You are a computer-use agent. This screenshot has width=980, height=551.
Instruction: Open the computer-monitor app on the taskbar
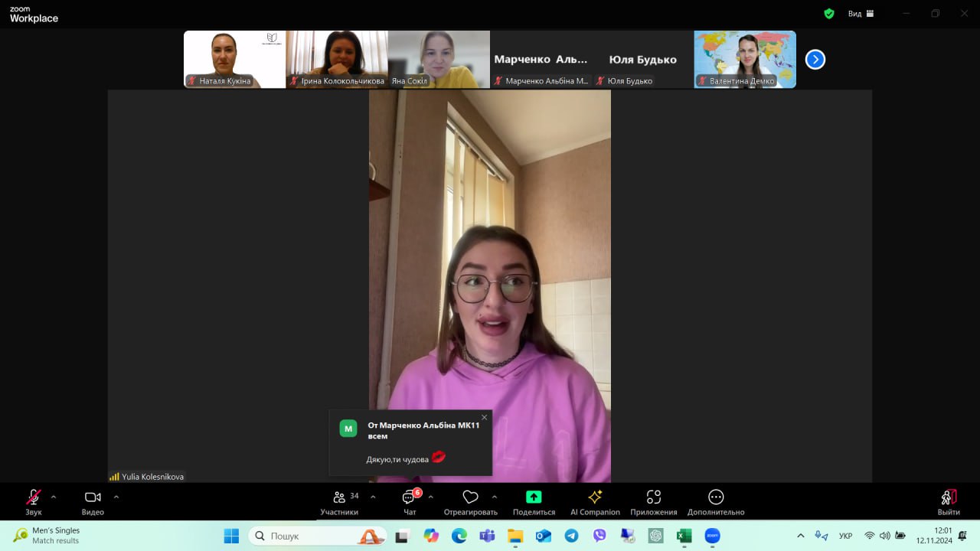628,536
